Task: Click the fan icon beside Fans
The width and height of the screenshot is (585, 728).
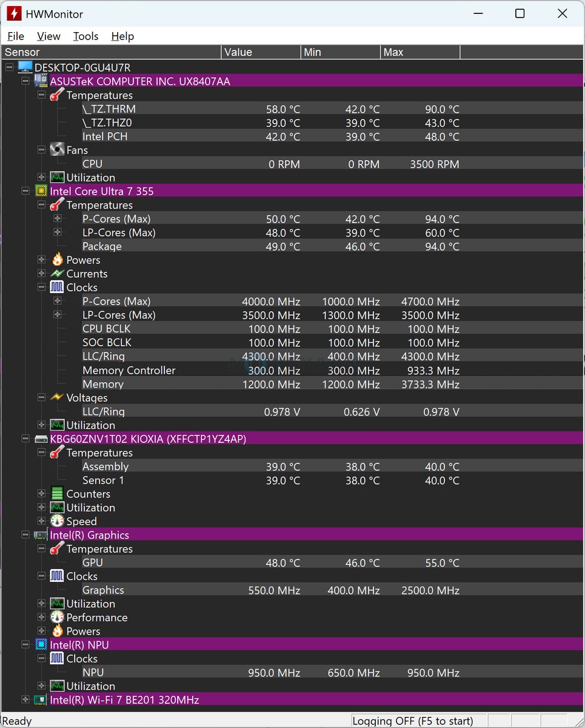Action: [x=57, y=149]
